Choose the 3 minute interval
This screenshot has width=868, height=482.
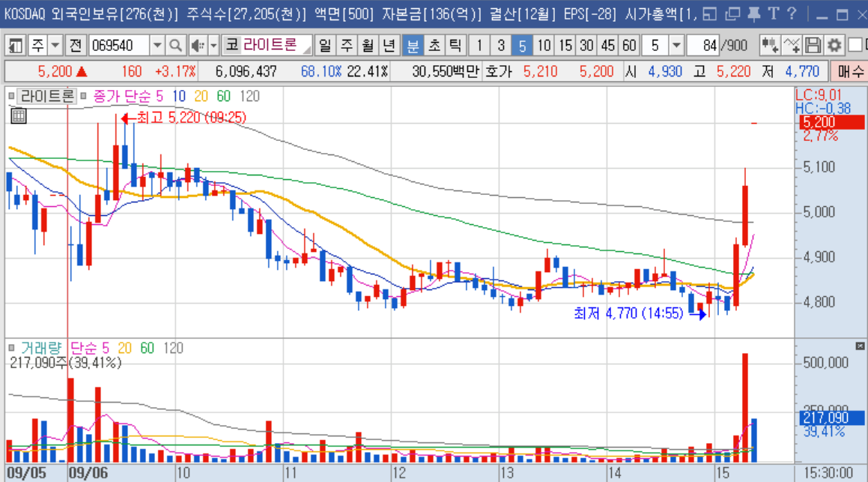500,46
